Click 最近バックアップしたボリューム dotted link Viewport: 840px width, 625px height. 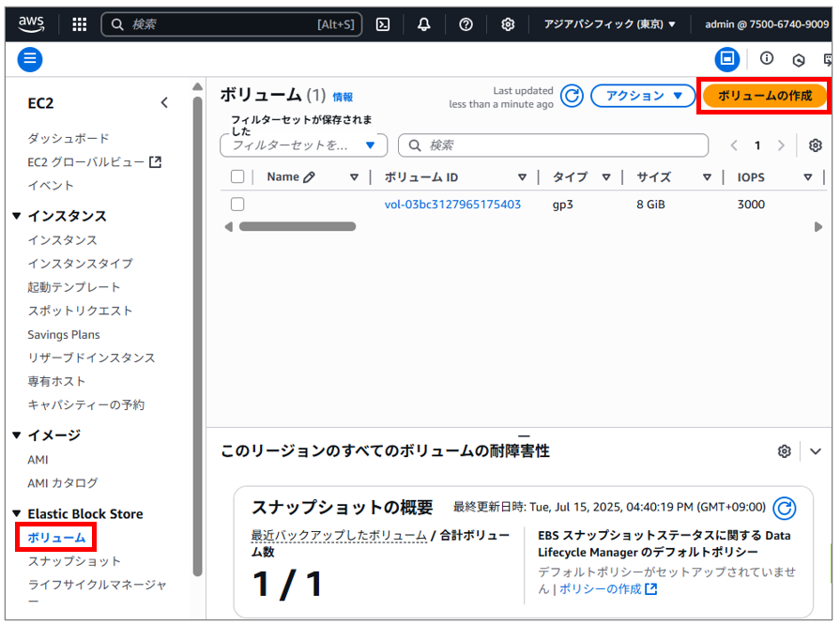339,535
